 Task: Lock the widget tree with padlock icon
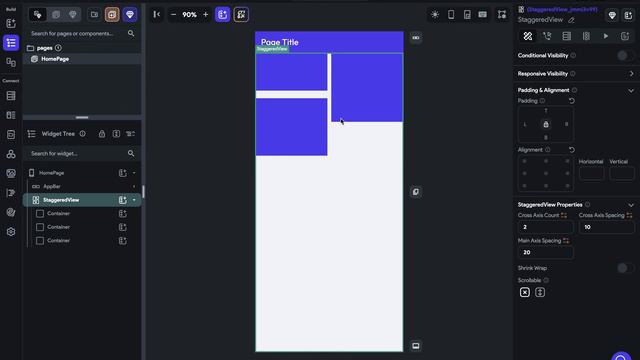pos(102,134)
